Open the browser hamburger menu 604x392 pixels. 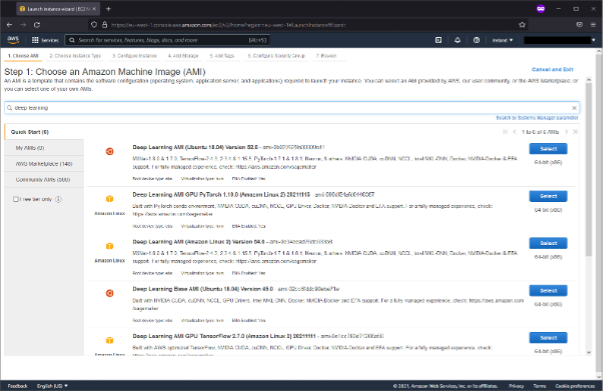[593, 25]
